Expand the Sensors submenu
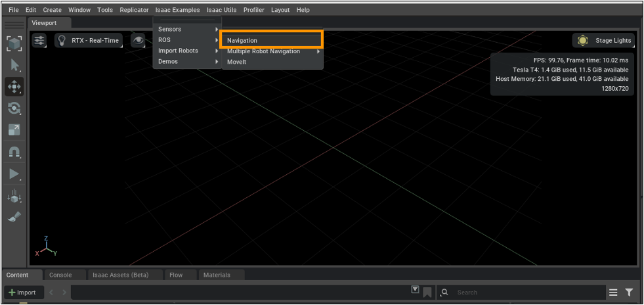644x305 pixels. coord(187,29)
